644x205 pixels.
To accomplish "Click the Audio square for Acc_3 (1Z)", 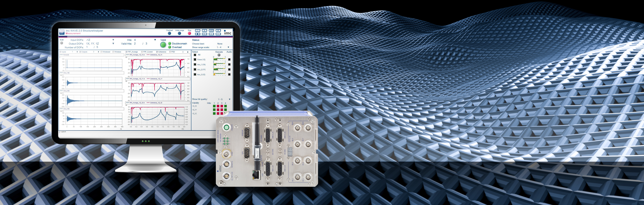I will click(x=229, y=74).
